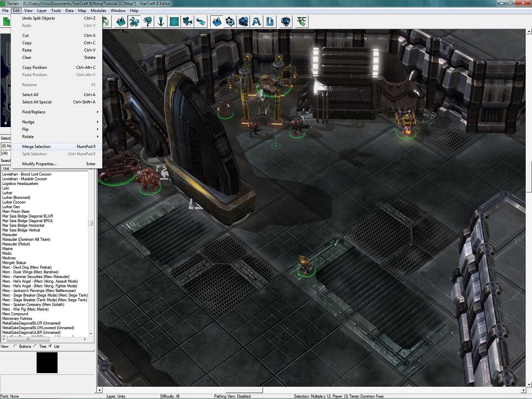
Task: Open the Help menu
Action: [134, 10]
